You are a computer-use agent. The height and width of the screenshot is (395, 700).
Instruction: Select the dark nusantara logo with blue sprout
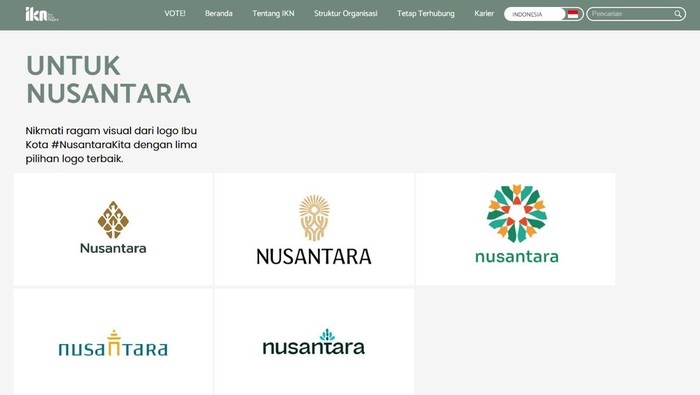(314, 342)
